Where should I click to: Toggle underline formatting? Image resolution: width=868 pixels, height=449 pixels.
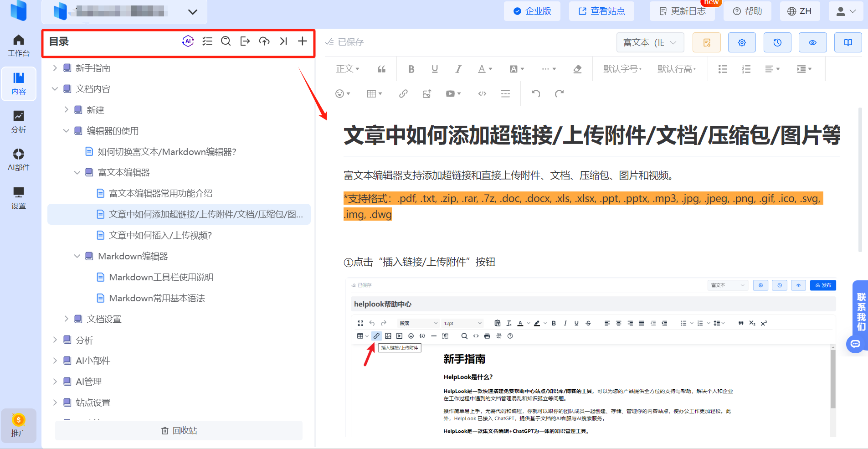(x=435, y=69)
